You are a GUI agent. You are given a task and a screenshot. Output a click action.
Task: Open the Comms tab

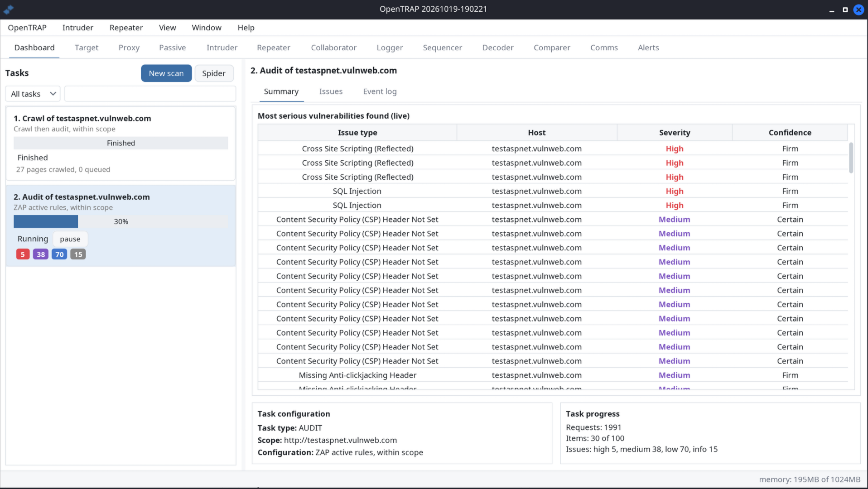pyautogui.click(x=604, y=48)
